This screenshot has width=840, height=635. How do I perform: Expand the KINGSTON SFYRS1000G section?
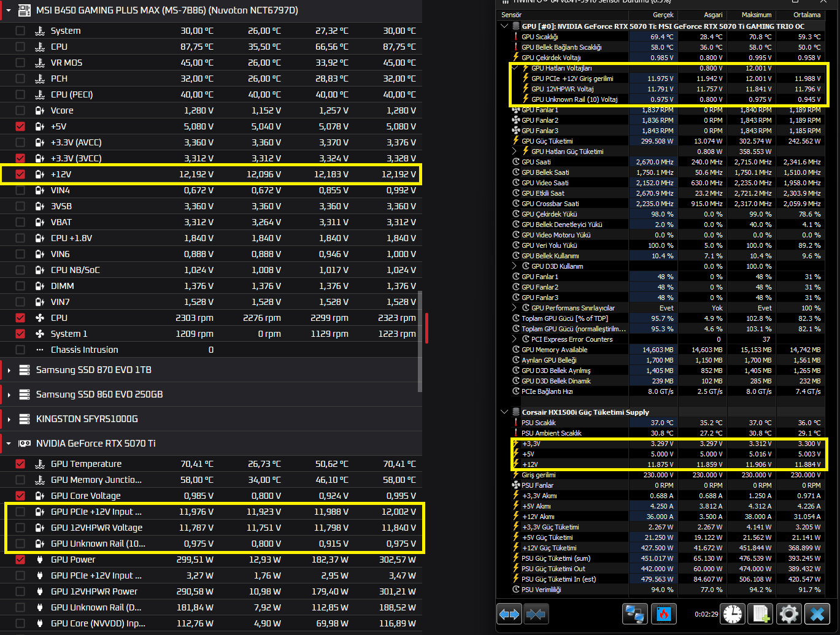9,419
